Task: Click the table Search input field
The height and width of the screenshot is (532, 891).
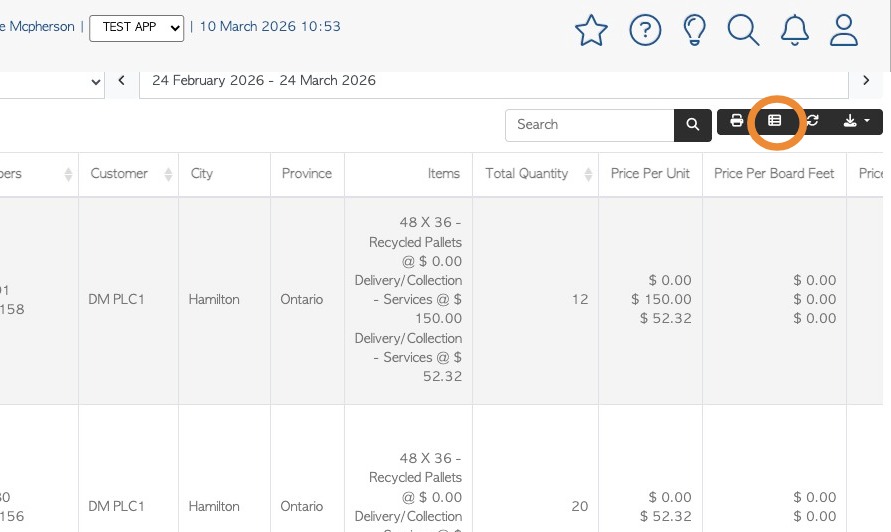Action: coord(590,125)
